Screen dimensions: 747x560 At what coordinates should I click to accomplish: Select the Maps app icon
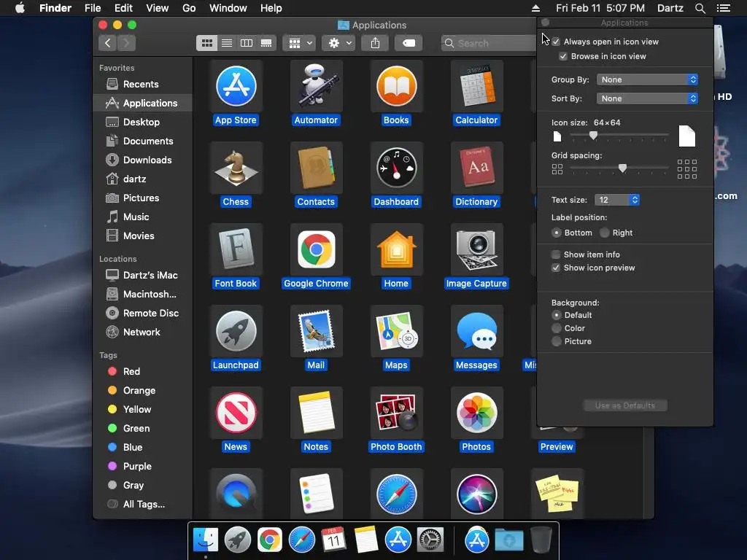(x=396, y=331)
